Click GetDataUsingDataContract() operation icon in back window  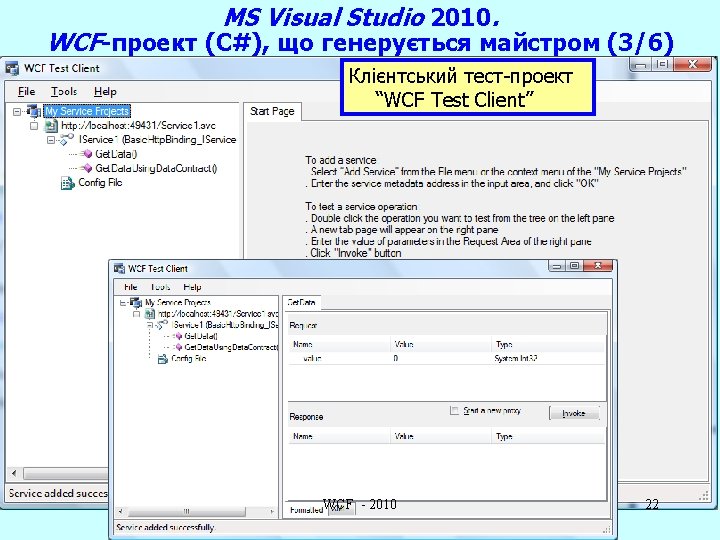point(86,169)
